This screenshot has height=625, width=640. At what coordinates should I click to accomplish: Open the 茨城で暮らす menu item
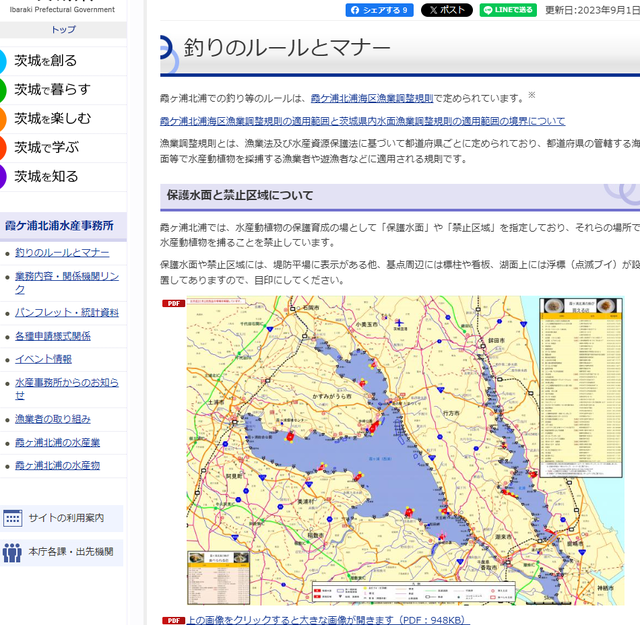pos(52,89)
